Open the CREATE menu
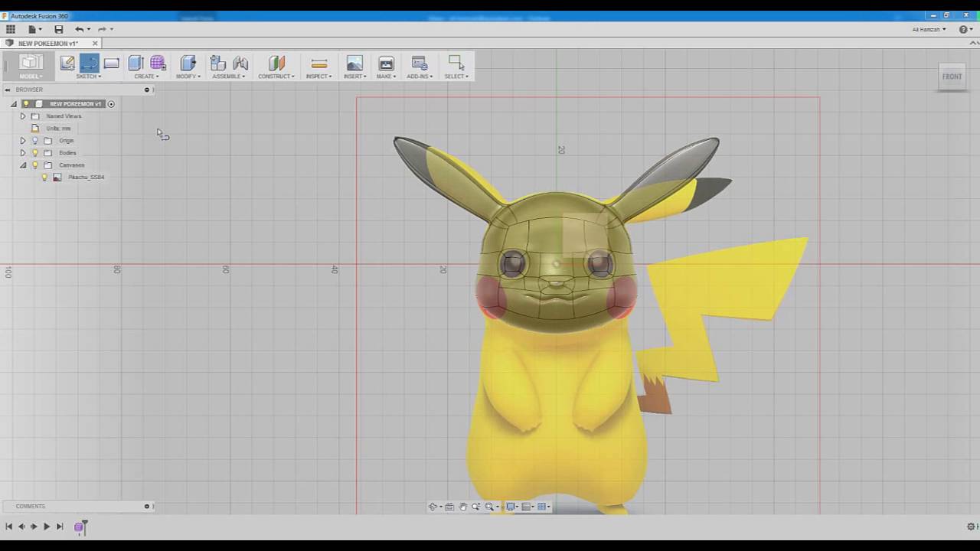This screenshot has width=980, height=551. coord(146,77)
